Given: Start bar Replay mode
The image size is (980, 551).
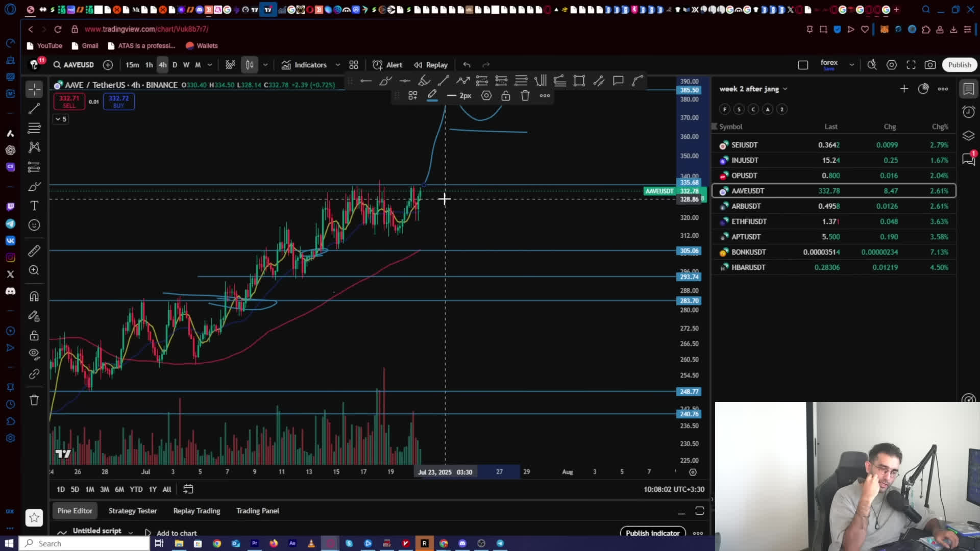Looking at the screenshot, I should pos(431,65).
